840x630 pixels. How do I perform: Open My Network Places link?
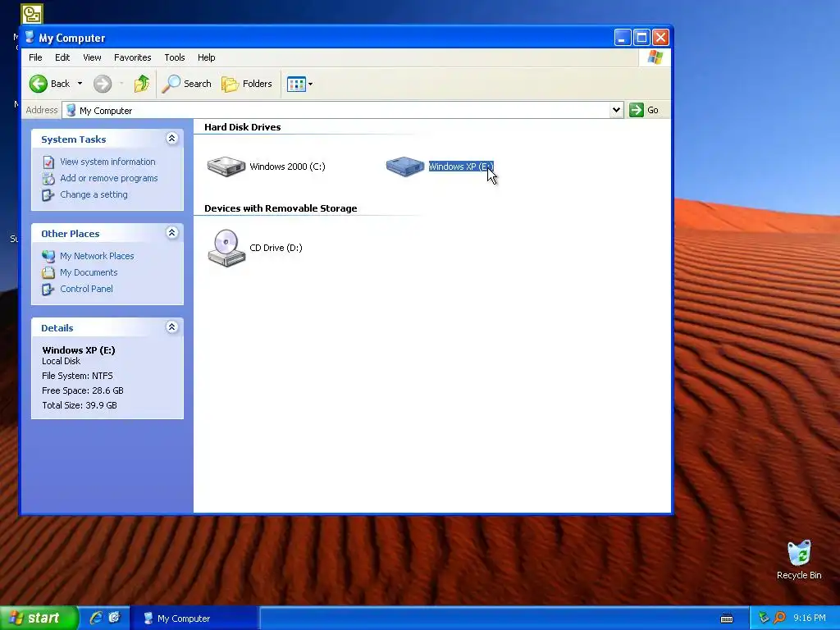pos(97,256)
